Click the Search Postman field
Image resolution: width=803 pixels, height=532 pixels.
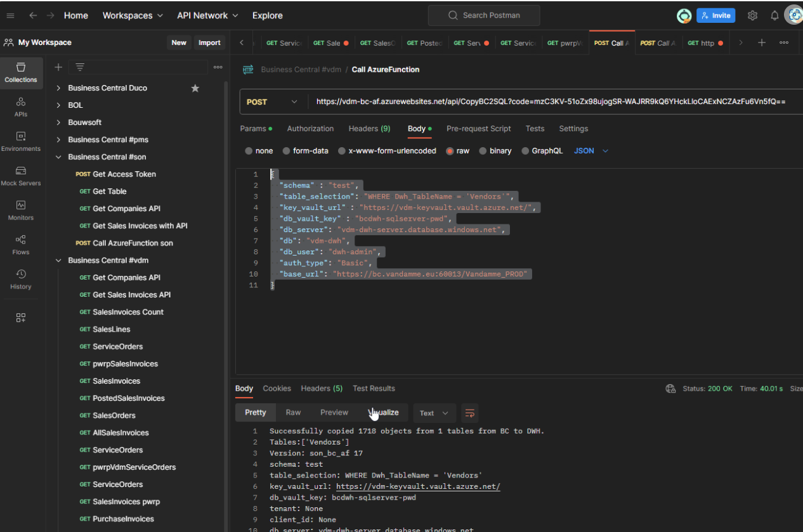484,15
